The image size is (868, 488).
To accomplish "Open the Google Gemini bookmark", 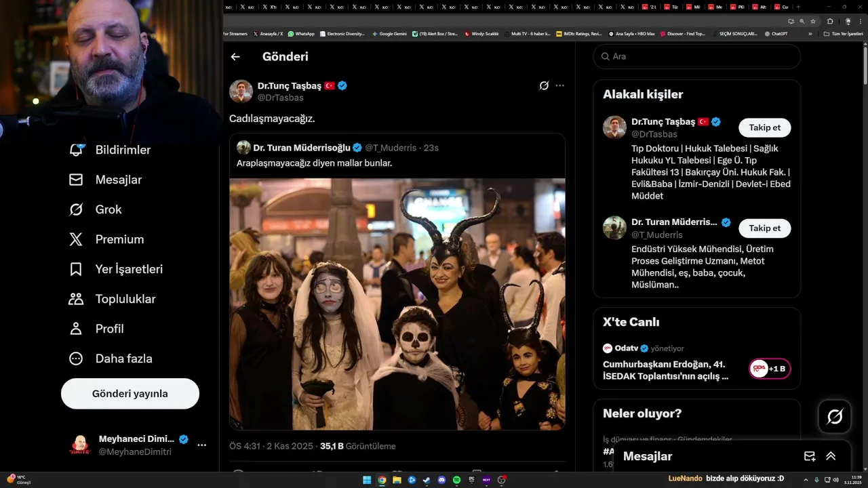I will (x=389, y=33).
